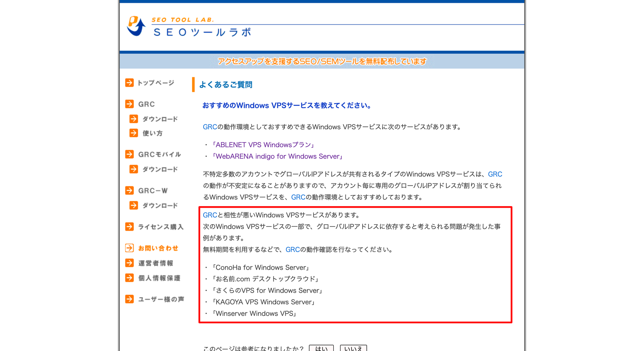Open ユーザー様の声 page

coord(161,299)
